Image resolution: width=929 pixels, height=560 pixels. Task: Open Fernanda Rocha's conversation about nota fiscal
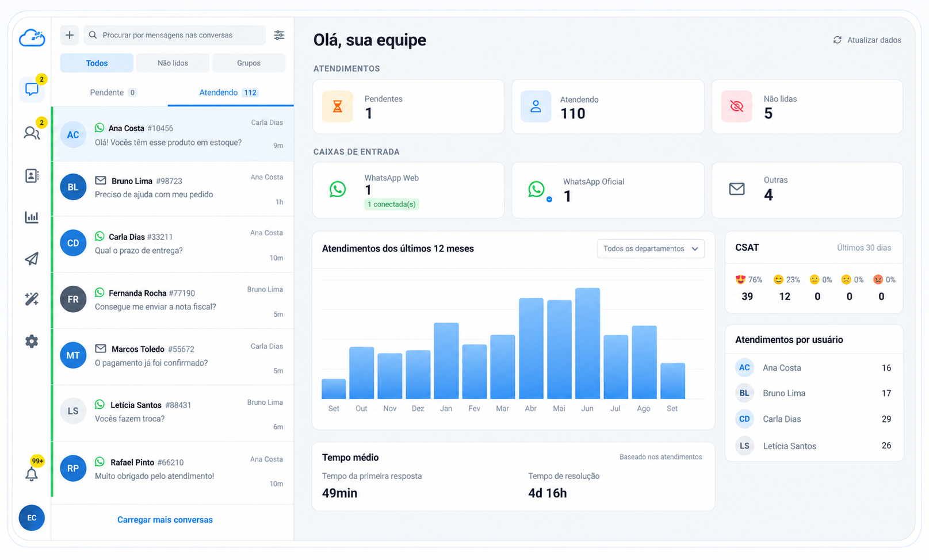173,301
